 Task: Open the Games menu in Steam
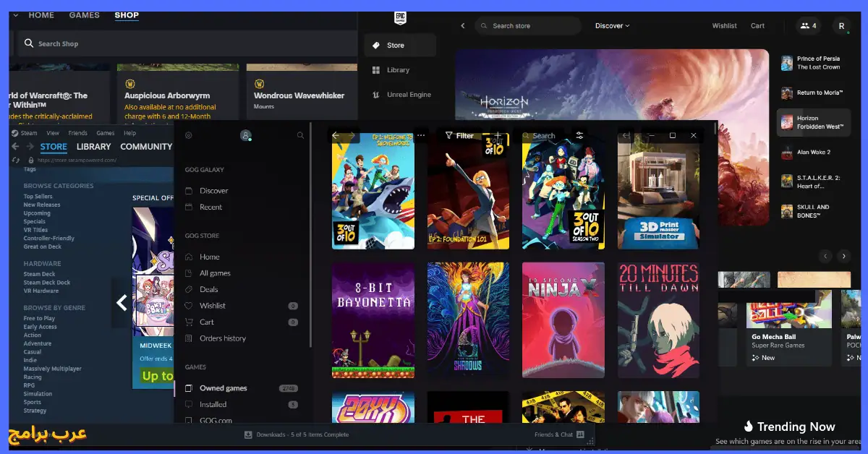[x=106, y=133]
